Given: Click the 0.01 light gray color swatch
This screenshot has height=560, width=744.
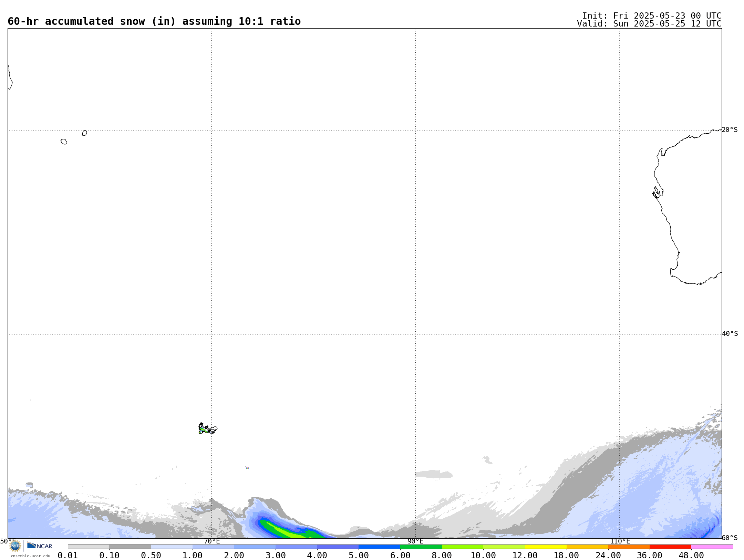Looking at the screenshot, I should [x=89, y=547].
